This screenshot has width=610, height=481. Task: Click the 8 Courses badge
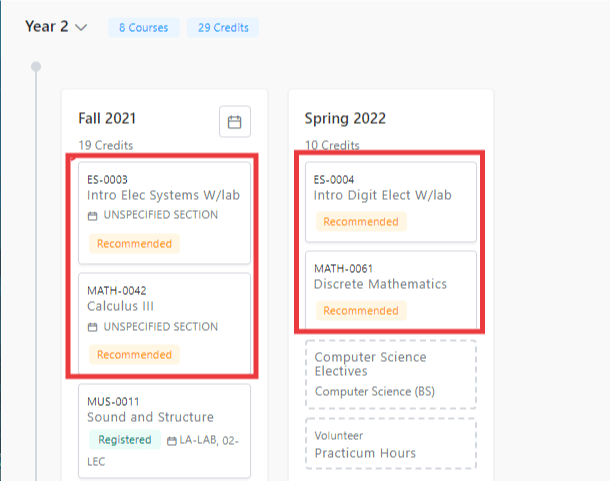[143, 28]
